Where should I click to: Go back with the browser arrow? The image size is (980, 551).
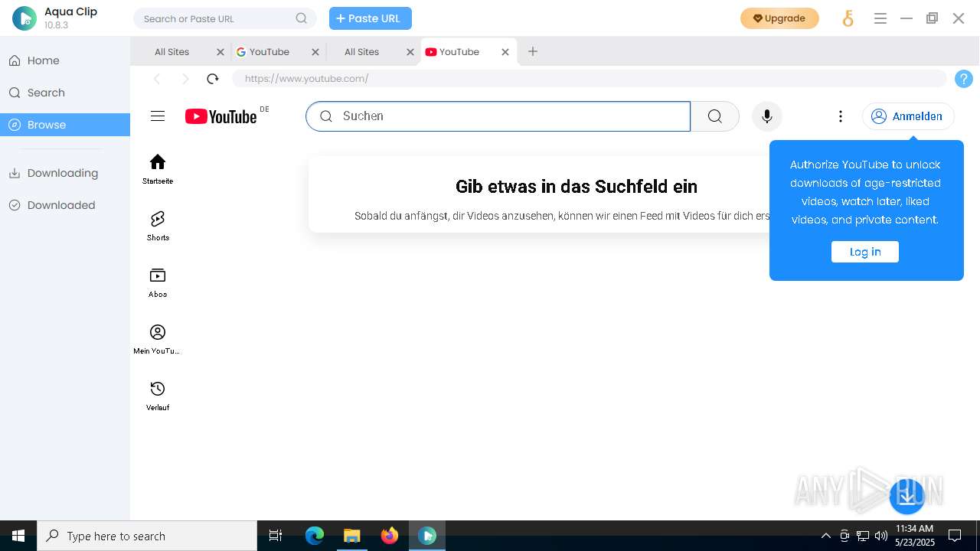[x=157, y=79]
